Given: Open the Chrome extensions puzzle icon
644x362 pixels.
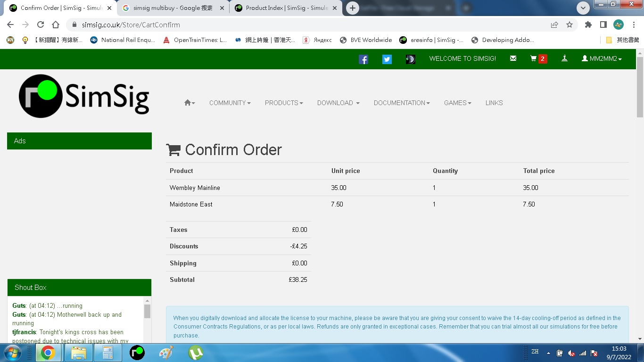Looking at the screenshot, I should click(588, 25).
